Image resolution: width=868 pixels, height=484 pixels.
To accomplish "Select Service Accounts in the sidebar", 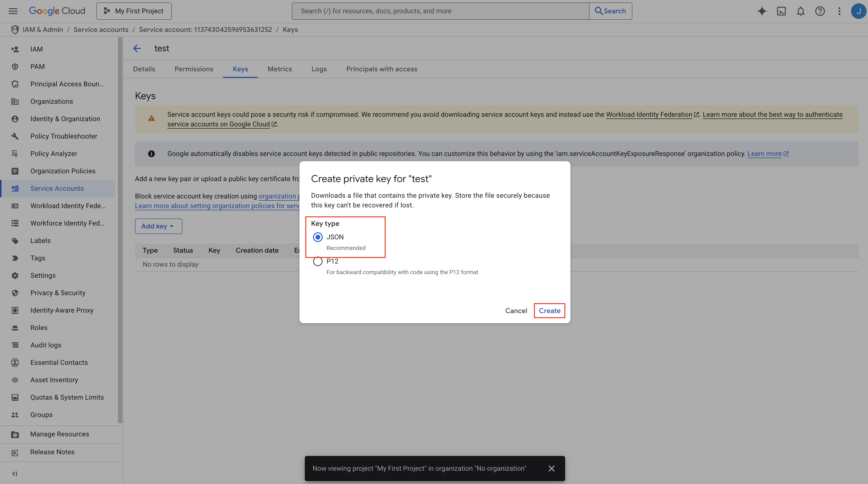I will [x=58, y=189].
